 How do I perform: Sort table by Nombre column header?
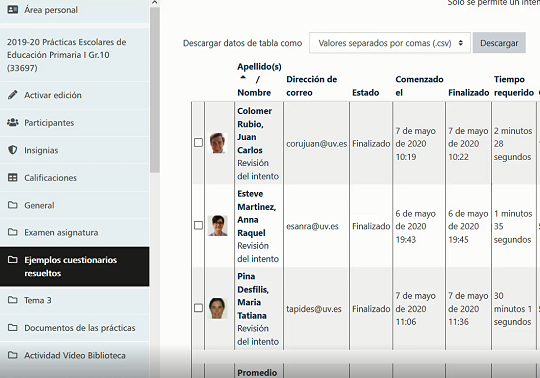254,93
